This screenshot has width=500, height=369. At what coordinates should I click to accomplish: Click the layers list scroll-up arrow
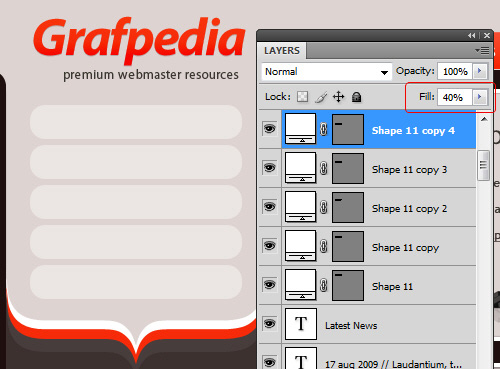[x=484, y=119]
